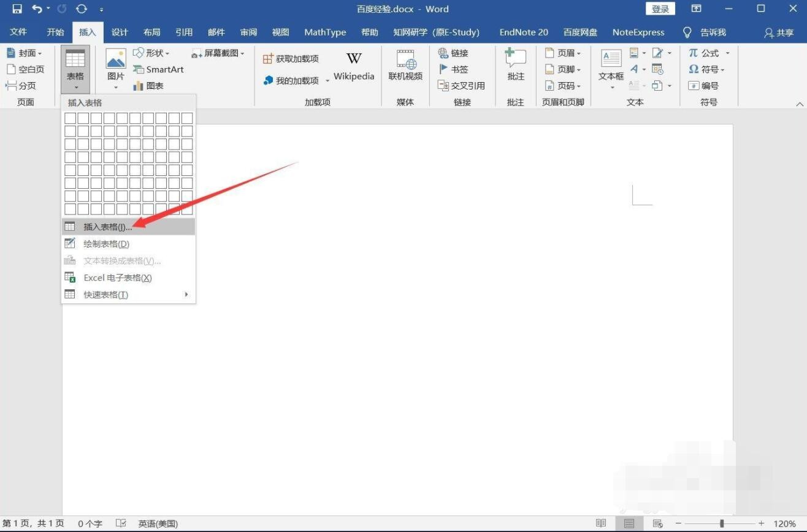807x532 pixels.
Task: Open the EndNote 20 tab
Action: point(524,32)
